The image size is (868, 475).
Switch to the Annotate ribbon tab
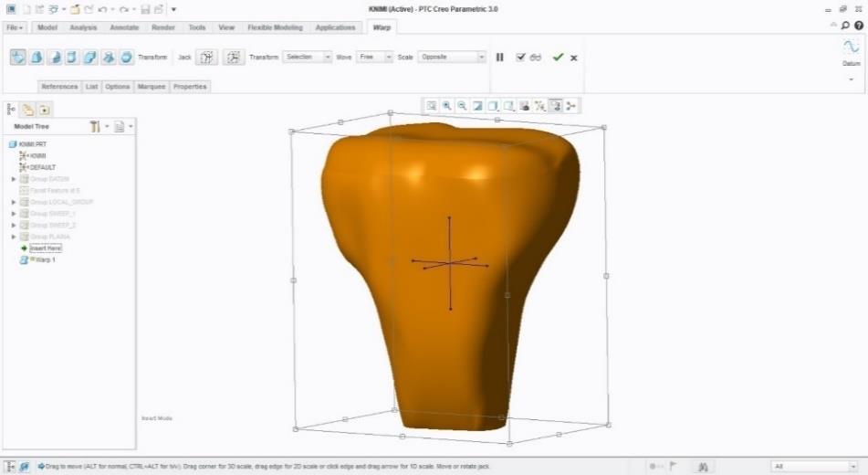click(x=124, y=27)
